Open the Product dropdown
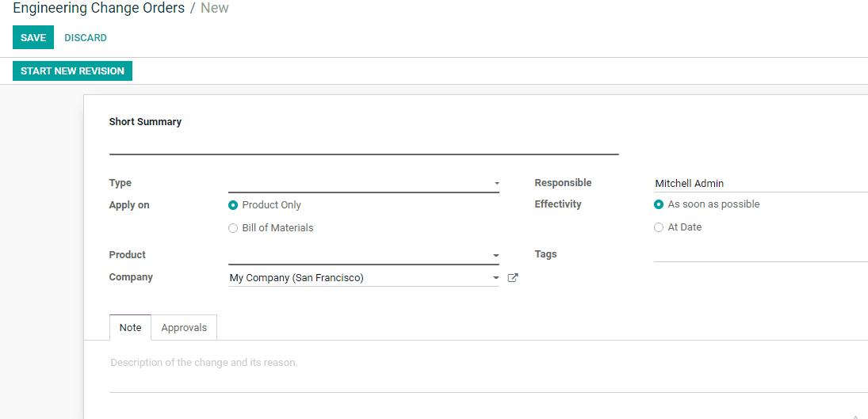Viewport: 868px width, 419px height. (364, 255)
